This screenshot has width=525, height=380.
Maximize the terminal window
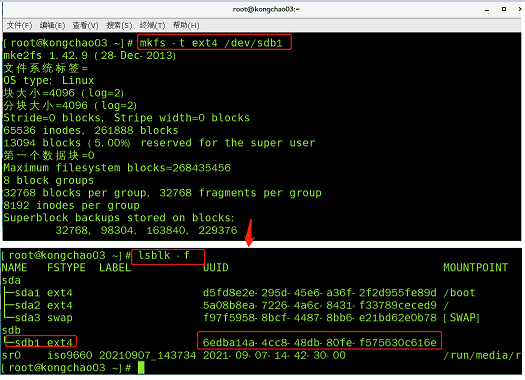point(504,9)
